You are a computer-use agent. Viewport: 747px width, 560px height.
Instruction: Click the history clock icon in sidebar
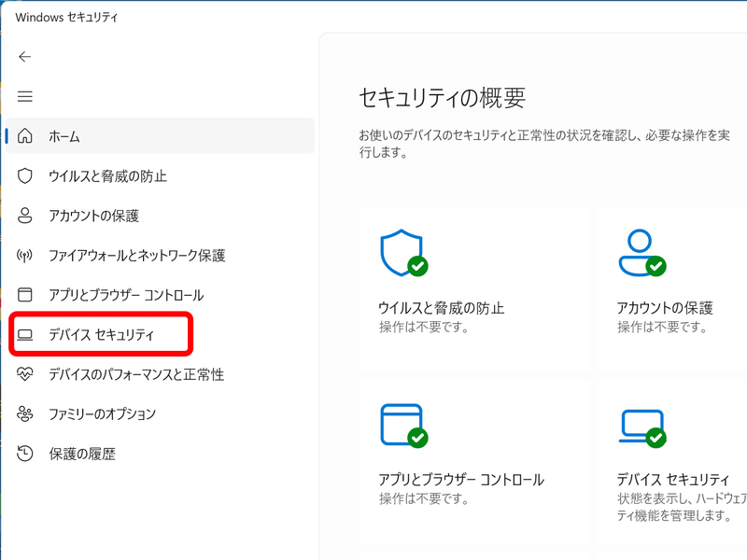coord(25,454)
